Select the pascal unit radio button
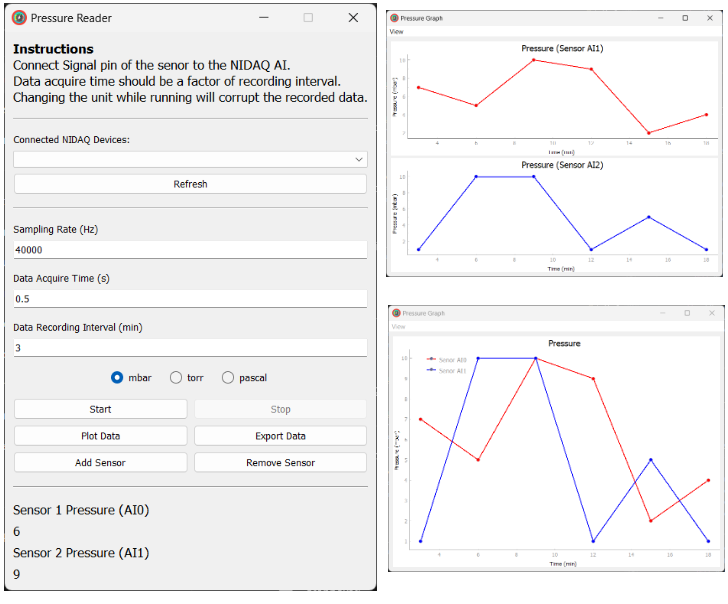The image size is (728, 604). click(x=228, y=377)
